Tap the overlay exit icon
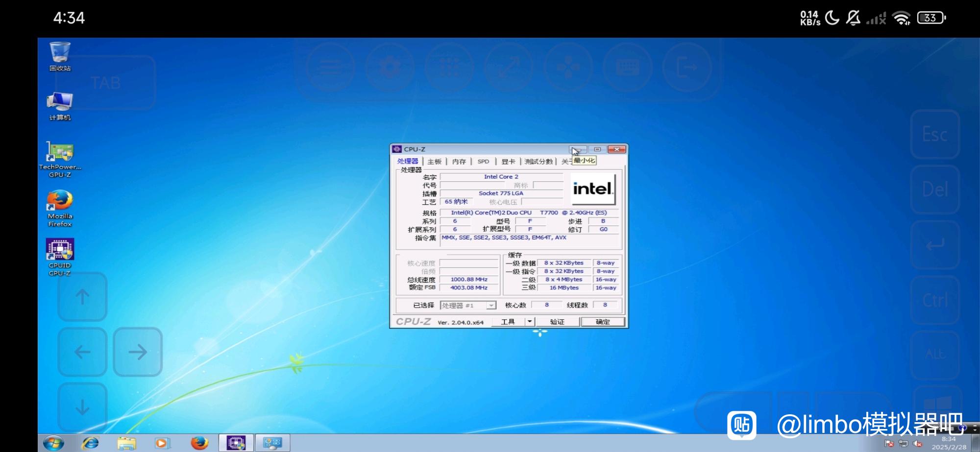The image size is (980, 452). coord(686,67)
